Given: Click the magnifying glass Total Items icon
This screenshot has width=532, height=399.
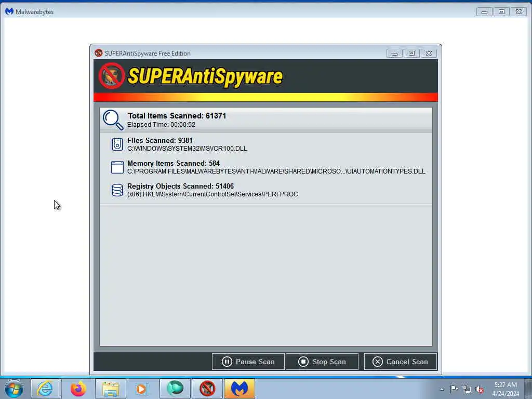Looking at the screenshot, I should coord(113,120).
